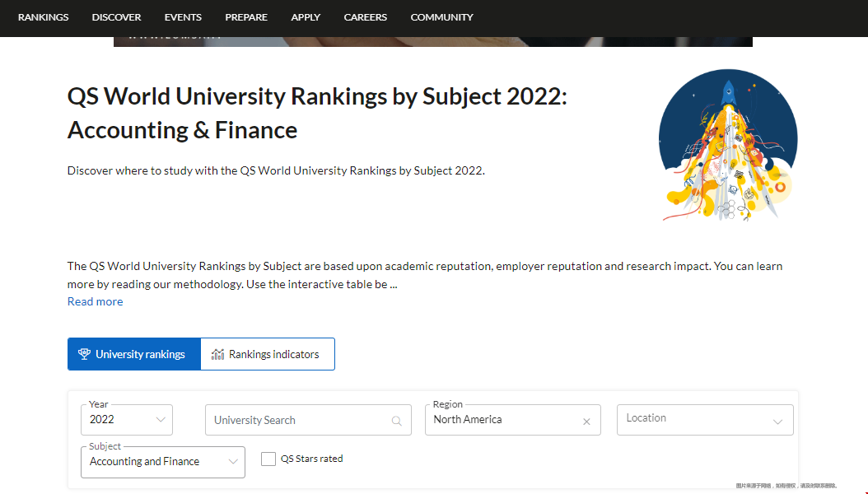Enable the QS Stars rated checkbox

268,459
